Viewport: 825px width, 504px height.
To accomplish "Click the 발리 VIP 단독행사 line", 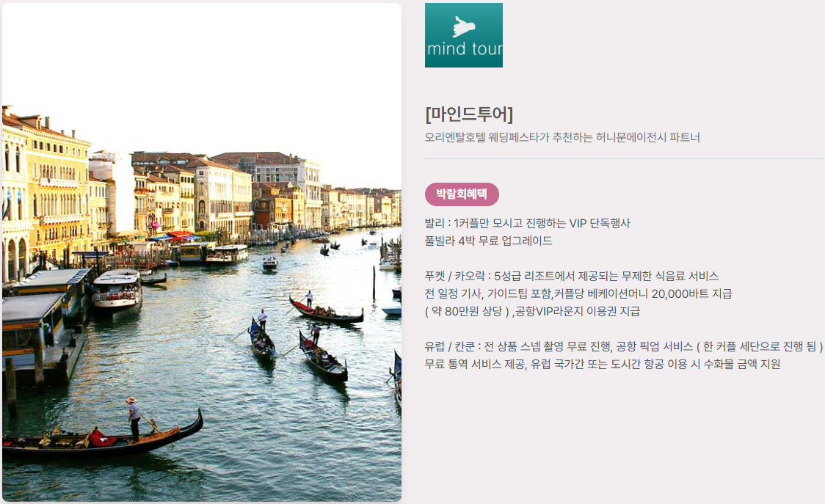I will (527, 223).
